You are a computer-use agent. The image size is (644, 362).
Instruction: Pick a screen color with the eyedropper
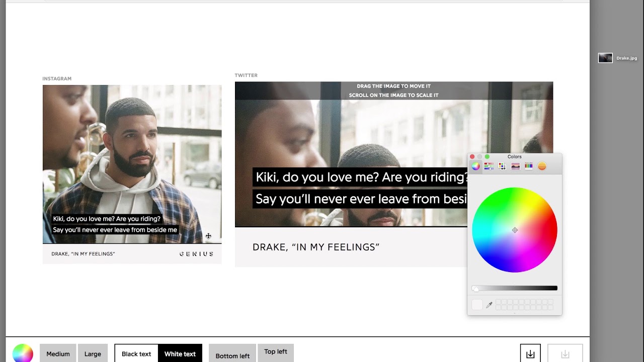click(x=489, y=305)
